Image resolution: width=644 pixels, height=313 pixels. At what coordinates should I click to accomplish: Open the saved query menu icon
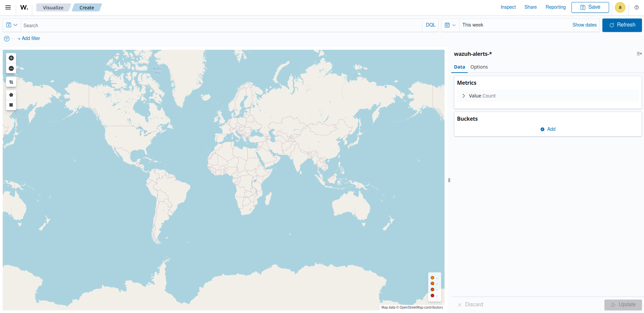pos(12,25)
